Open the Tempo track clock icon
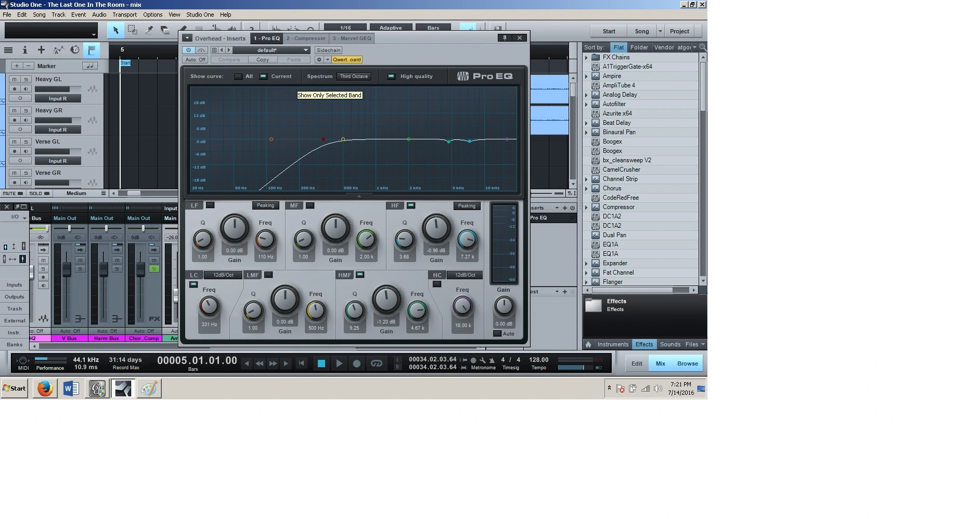 coord(75,50)
